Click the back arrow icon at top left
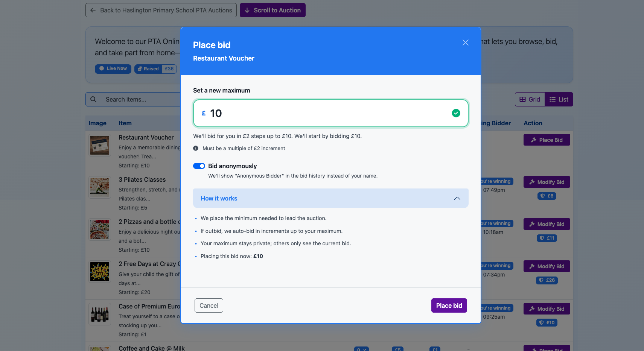Viewport: 644px width, 351px height. 93,10
